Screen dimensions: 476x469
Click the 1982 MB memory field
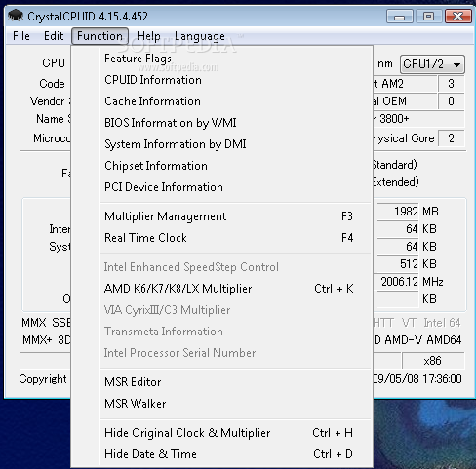click(397, 212)
